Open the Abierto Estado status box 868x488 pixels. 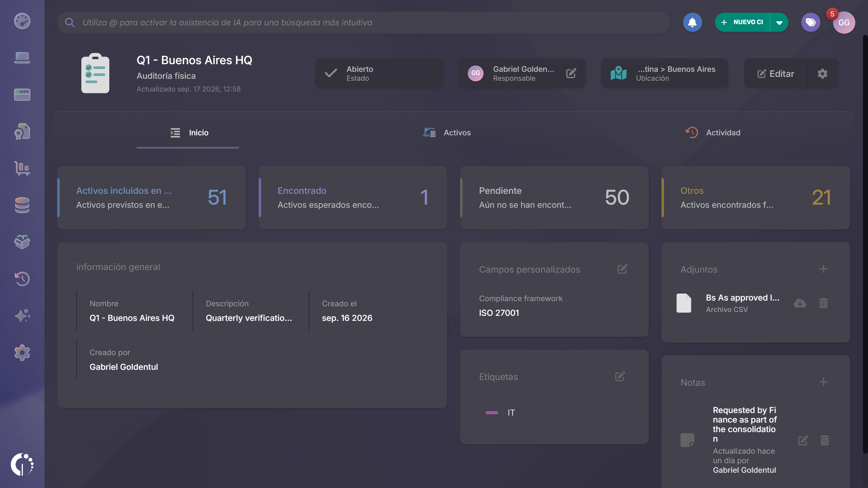click(379, 73)
